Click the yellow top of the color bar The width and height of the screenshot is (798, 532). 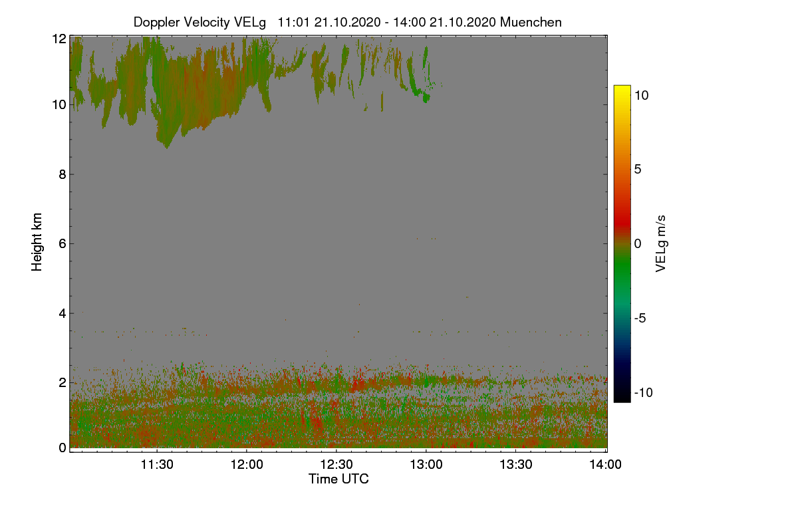pyautogui.click(x=622, y=90)
